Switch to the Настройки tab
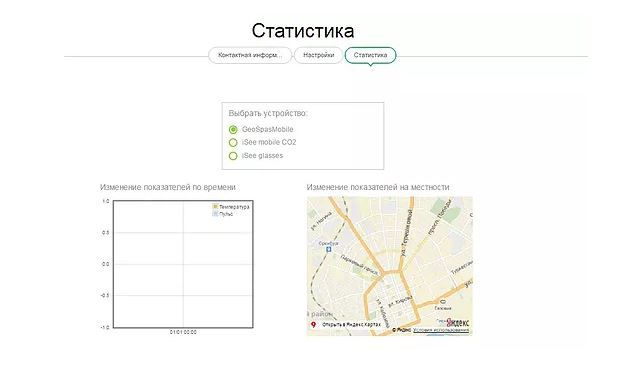Viewport: 632px width, 388px height. 318,55
